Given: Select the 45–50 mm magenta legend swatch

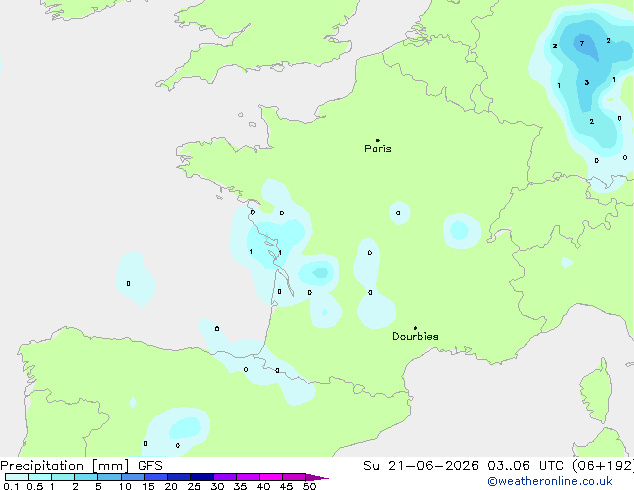Looking at the screenshot, I should point(294,477).
